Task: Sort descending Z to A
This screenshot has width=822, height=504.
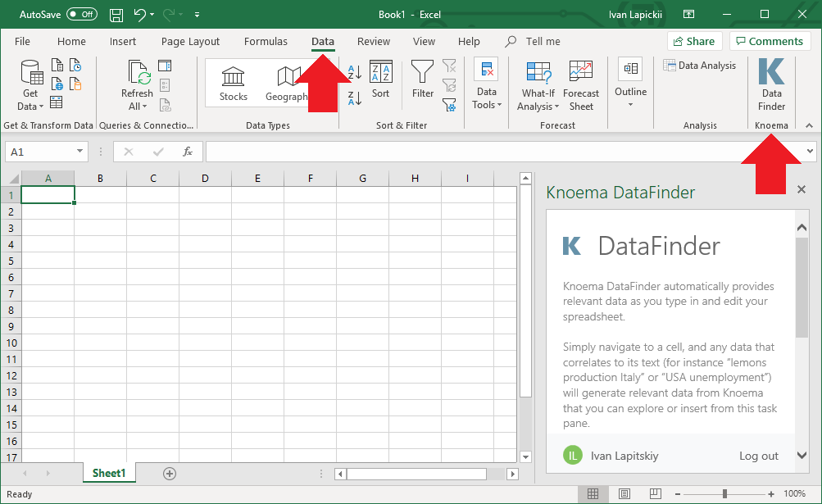Action: 355,98
